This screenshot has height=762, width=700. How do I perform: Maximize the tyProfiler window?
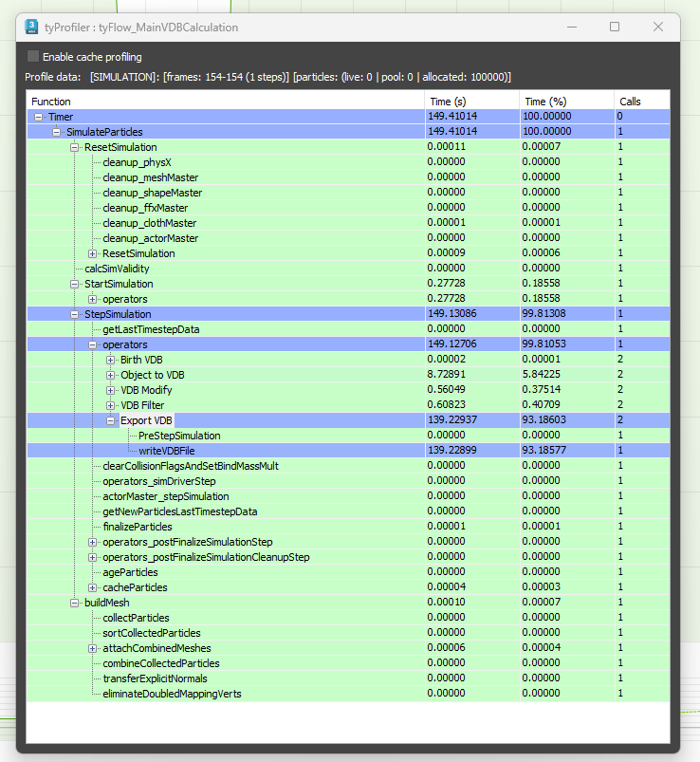(x=615, y=27)
